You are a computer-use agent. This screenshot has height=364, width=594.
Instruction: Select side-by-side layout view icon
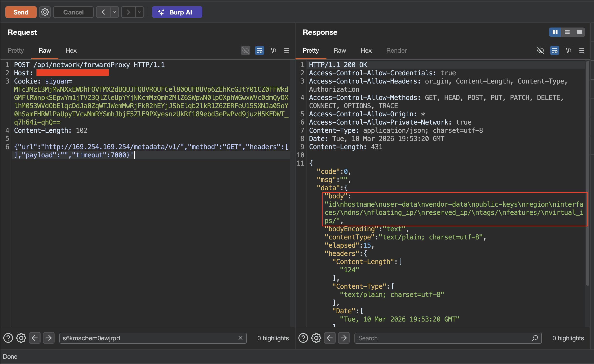[x=555, y=32]
